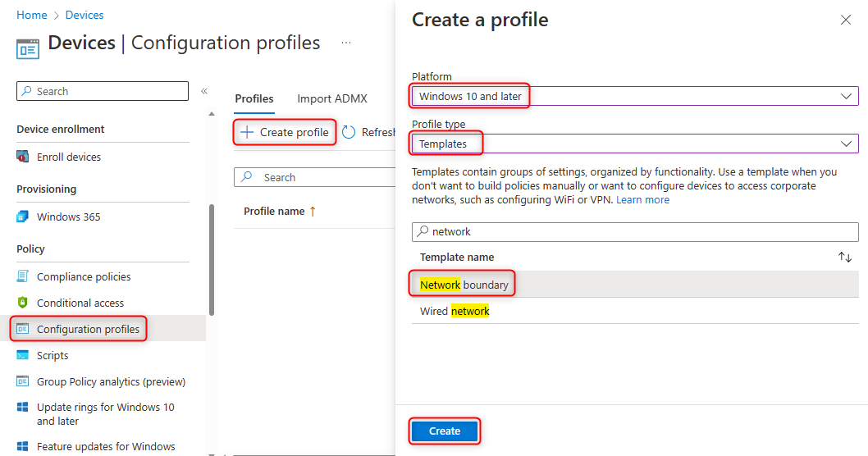Switch to the Import ADMX tab
This screenshot has width=868, height=456.
[332, 98]
